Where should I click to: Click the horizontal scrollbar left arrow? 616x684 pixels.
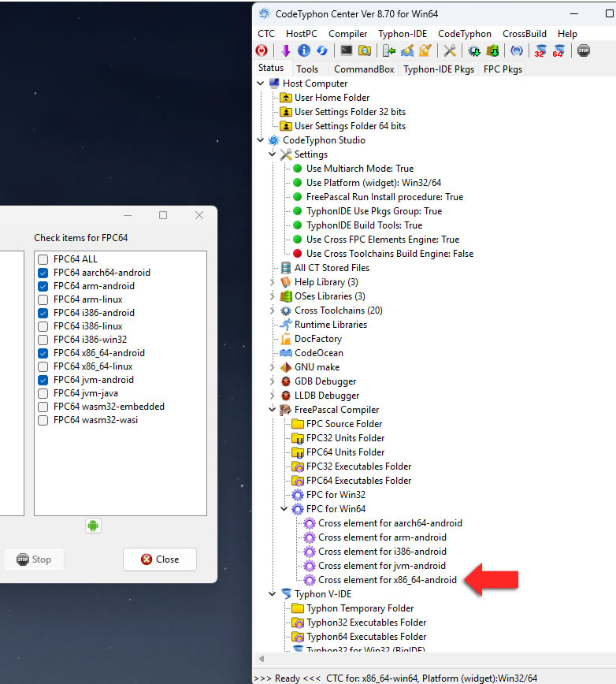pos(262,659)
